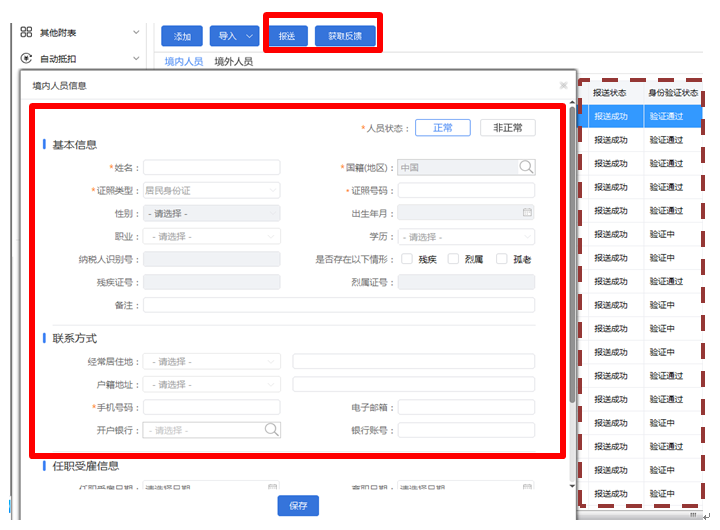The image size is (720, 530).
Task: Open the calendar icon for 出生年月
Action: click(527, 213)
